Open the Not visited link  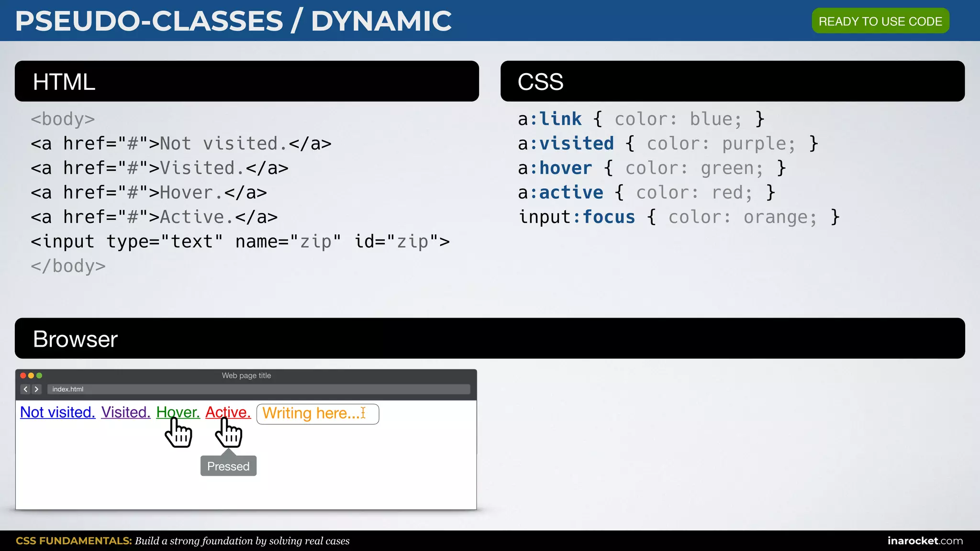(58, 412)
